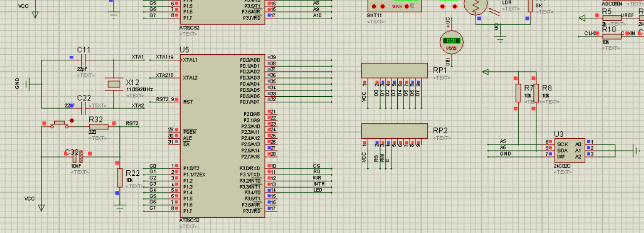The width and height of the screenshot is (644, 233).
Task: Click the ground symbol below R22
Action: [x=119, y=209]
